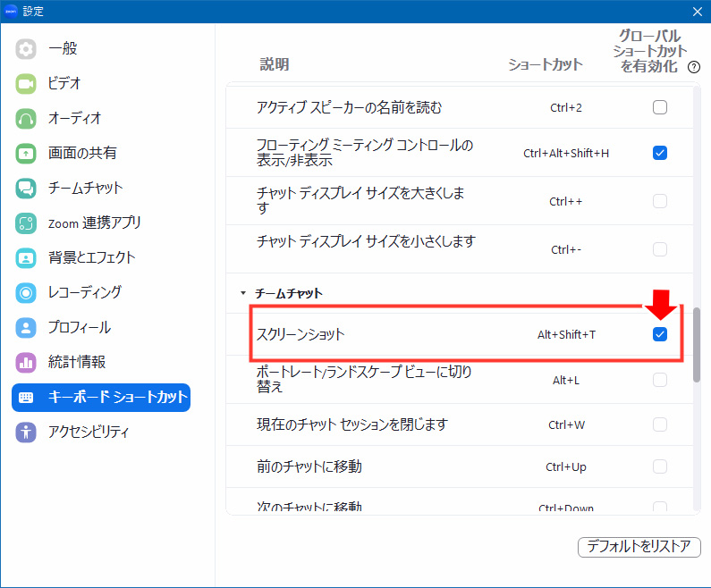Switch to the プロフィール settings tab
Image resolution: width=711 pixels, height=588 pixels.
[x=79, y=327]
